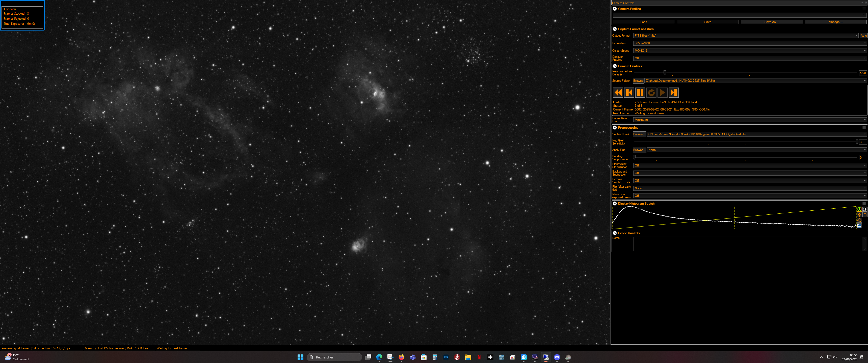Screen dimensions: 868x363
Task: Click the step back one frame button
Action: [x=629, y=93]
